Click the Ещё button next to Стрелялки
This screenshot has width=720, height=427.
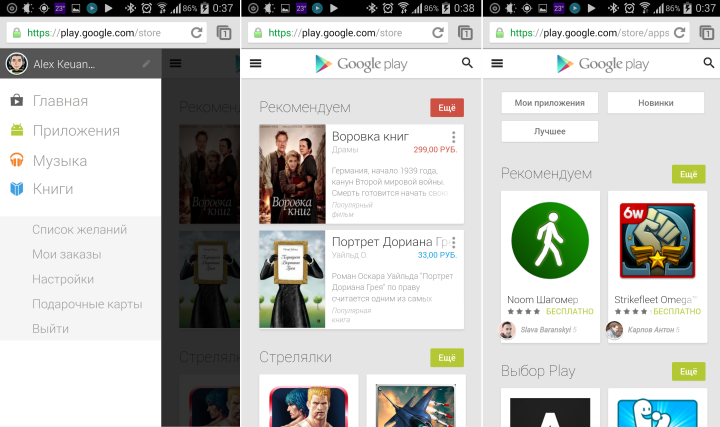pyautogui.click(x=447, y=358)
